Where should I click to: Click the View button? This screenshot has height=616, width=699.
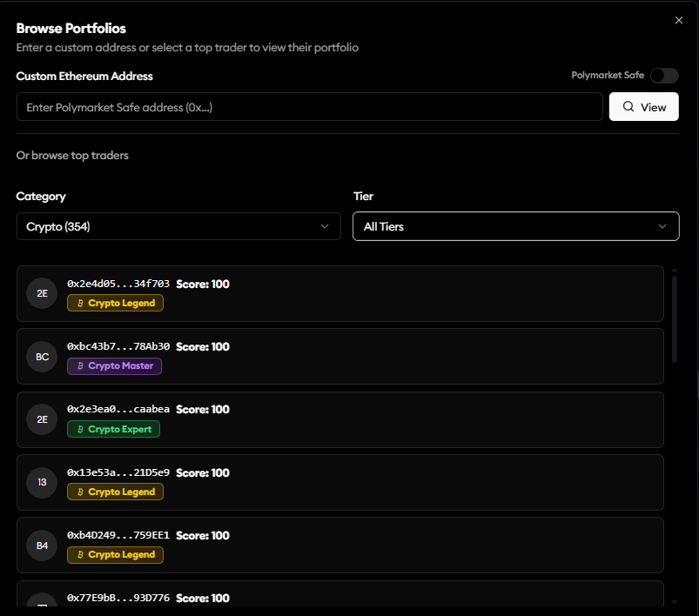click(643, 107)
